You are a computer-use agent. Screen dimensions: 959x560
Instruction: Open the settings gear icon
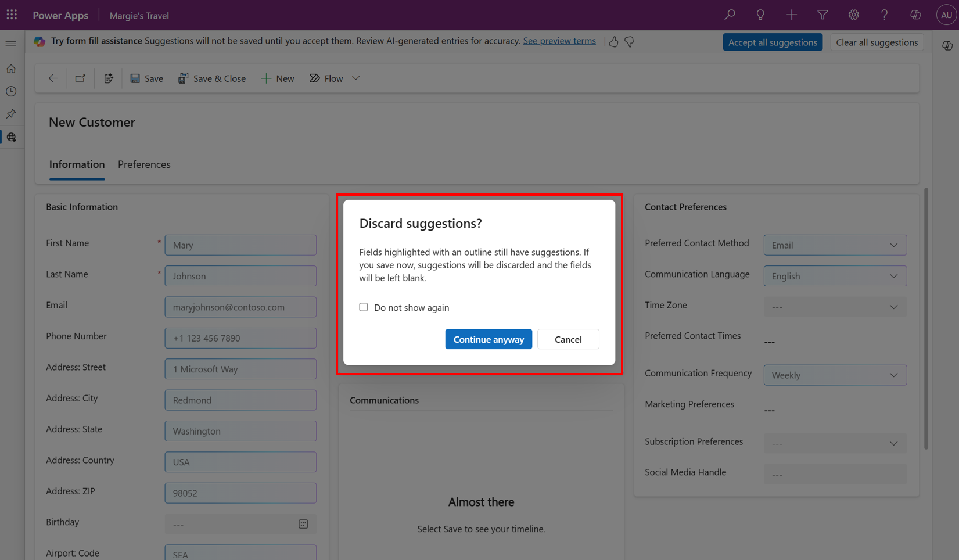(x=853, y=15)
